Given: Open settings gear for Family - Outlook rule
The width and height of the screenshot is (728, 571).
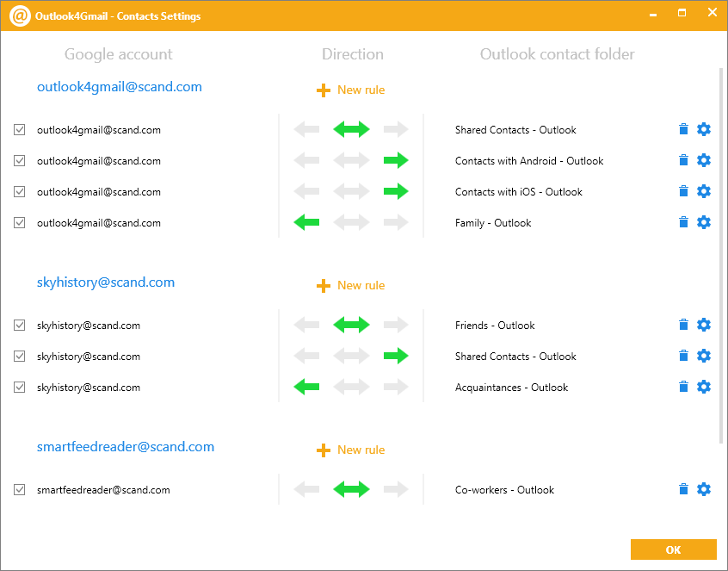Looking at the screenshot, I should tap(704, 222).
